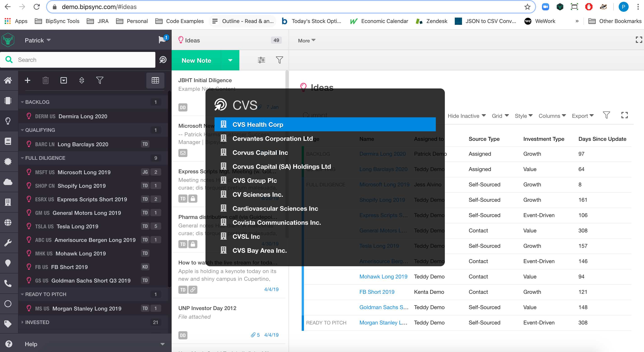This screenshot has width=644, height=352.
Task: Open the New Note dropdown arrow
Action: click(230, 60)
